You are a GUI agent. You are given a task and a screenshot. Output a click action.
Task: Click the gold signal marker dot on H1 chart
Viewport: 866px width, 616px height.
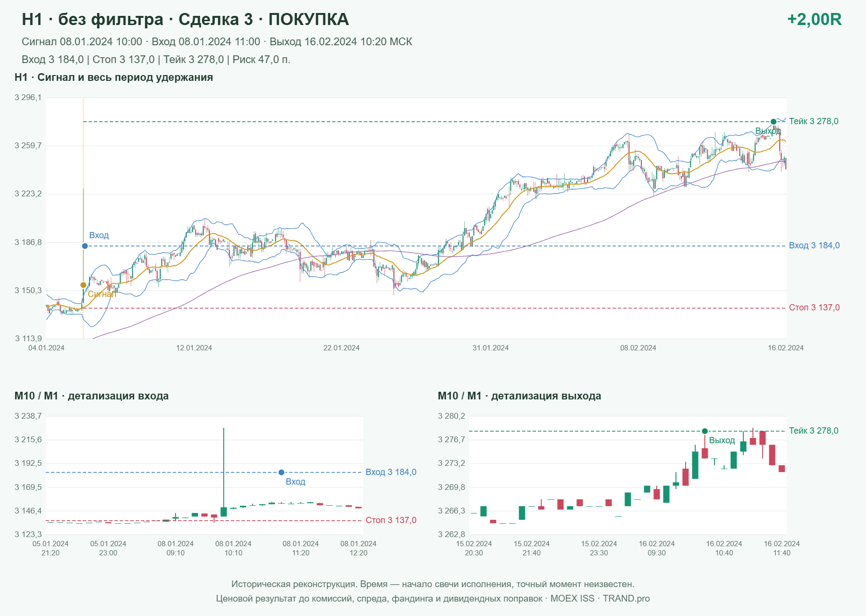click(x=83, y=285)
